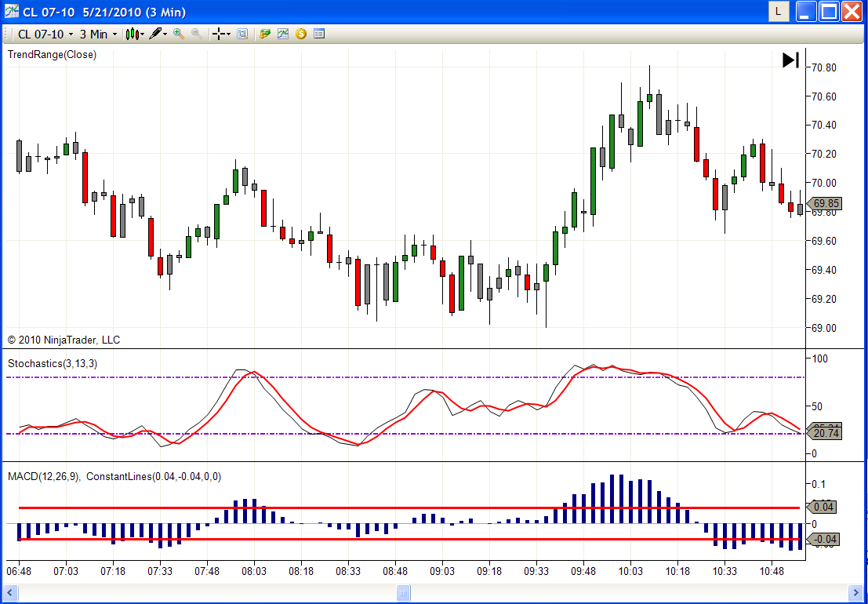Click the scrollbar right arrow

coord(855,594)
